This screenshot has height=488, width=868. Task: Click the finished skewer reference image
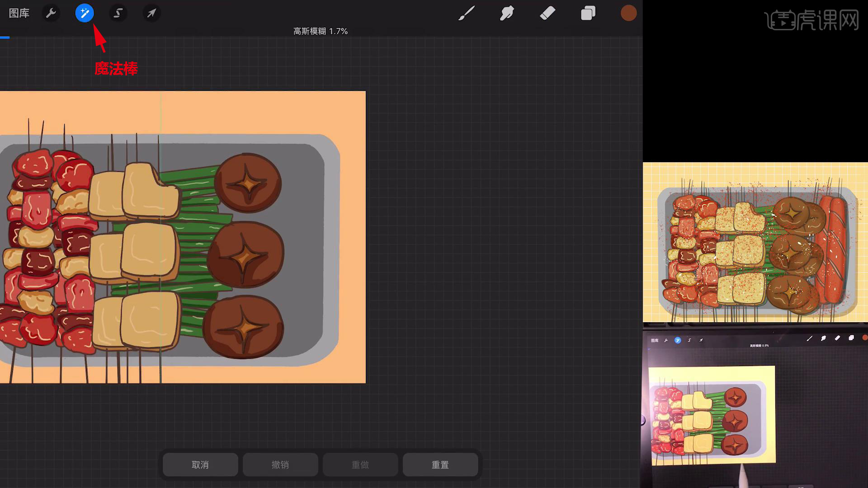click(755, 242)
